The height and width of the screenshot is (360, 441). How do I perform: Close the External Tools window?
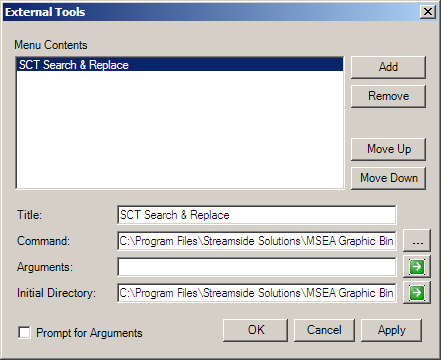428,12
